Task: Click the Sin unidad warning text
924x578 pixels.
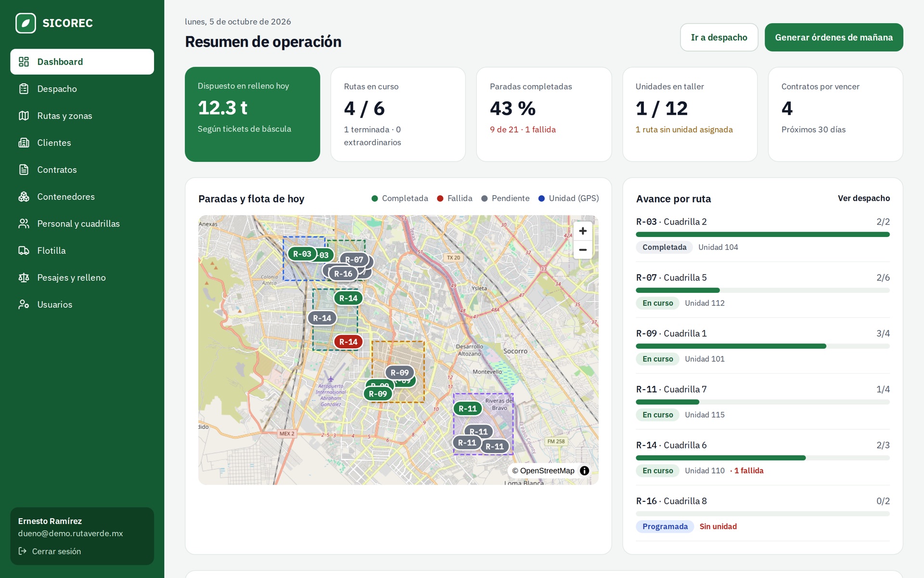Action: coord(718,526)
